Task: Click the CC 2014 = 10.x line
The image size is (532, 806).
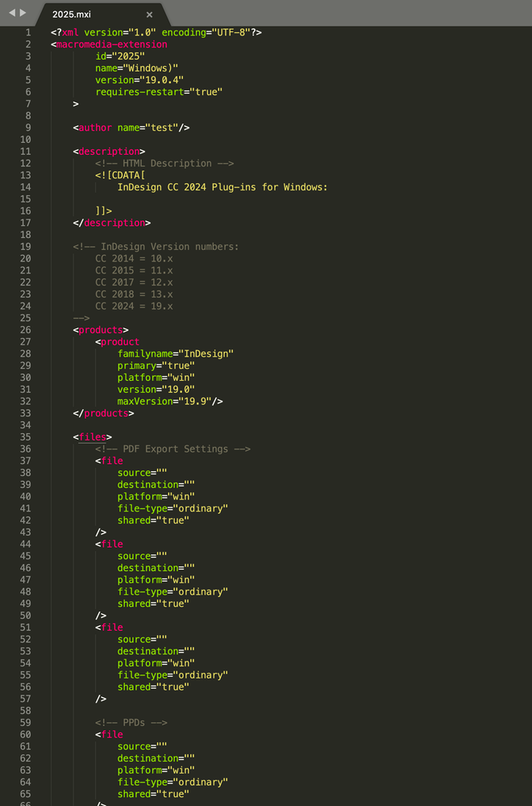Action: (x=134, y=258)
